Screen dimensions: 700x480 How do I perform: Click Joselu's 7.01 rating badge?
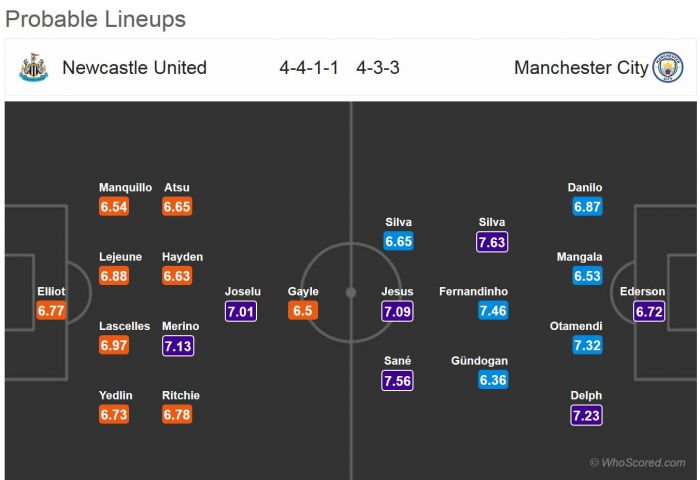(x=242, y=311)
